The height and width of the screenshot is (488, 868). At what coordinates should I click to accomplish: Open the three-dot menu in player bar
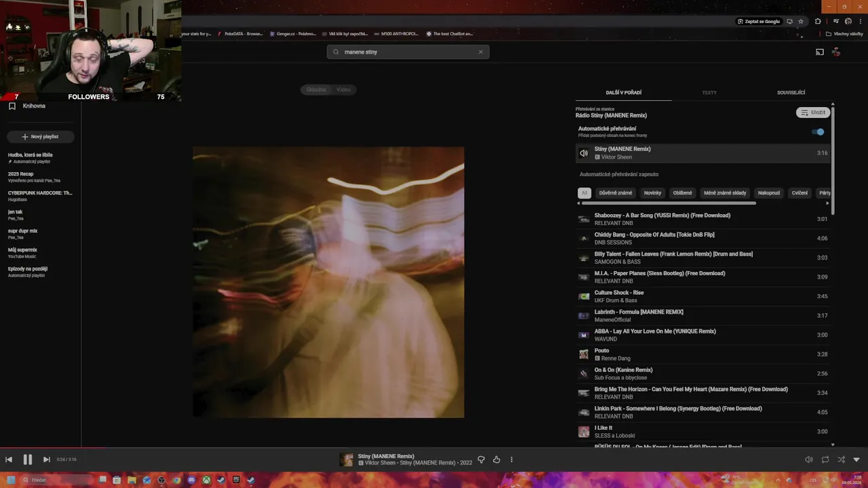(x=511, y=460)
